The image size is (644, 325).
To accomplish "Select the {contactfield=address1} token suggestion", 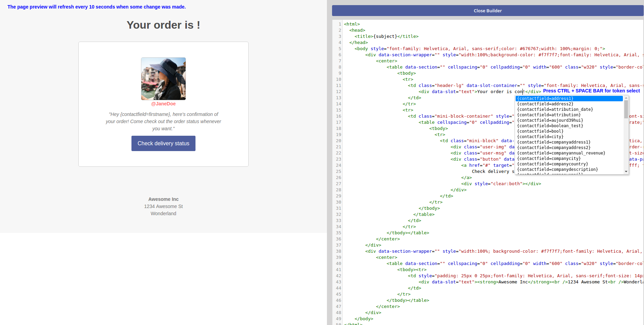I will pos(545,99).
